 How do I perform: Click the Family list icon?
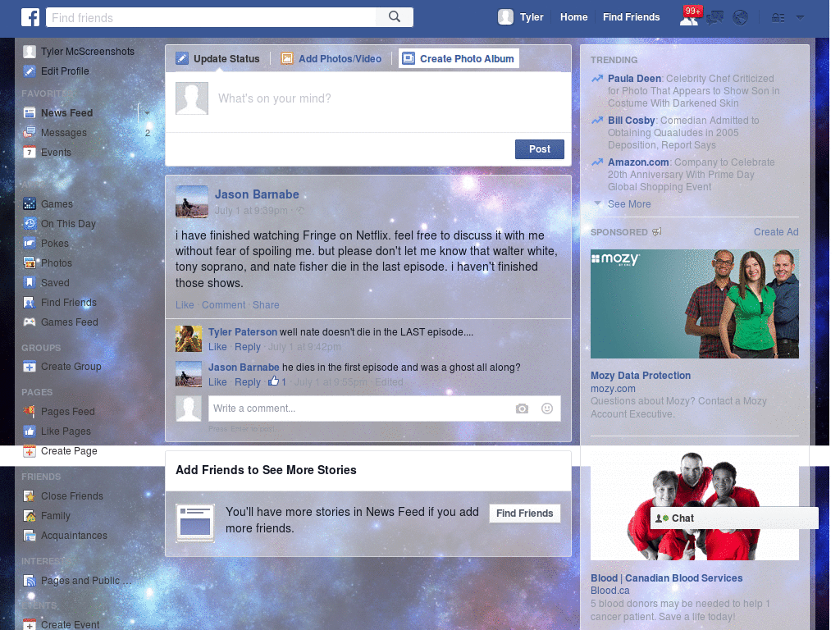pyautogui.click(x=30, y=516)
